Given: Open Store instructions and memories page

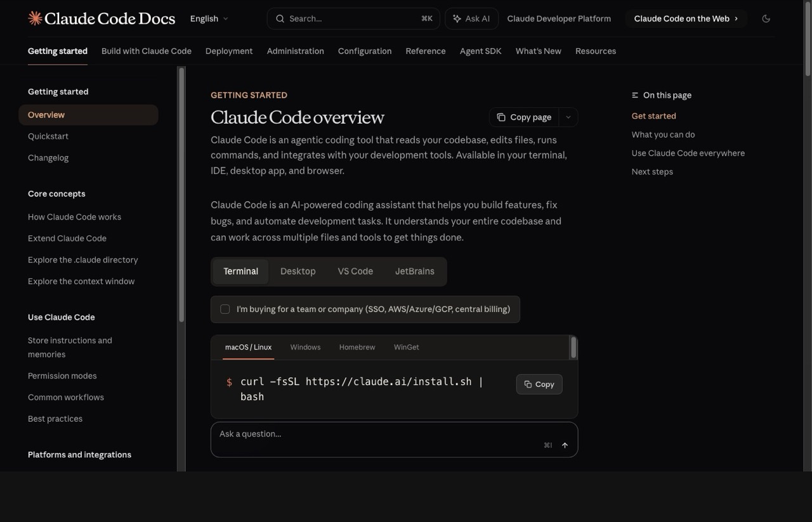Looking at the screenshot, I should point(70,348).
